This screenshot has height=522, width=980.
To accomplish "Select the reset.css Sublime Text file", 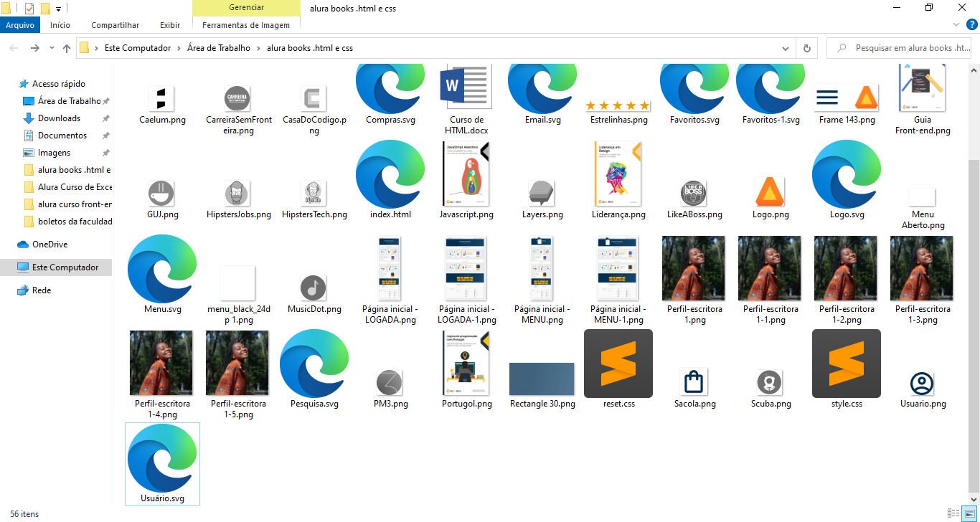I will pyautogui.click(x=618, y=363).
